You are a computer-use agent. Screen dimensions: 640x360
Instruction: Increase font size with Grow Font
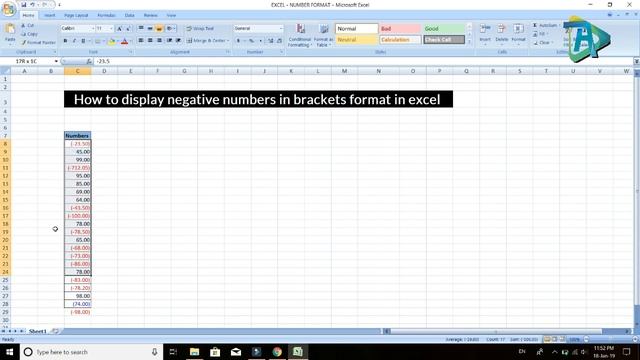120,29
